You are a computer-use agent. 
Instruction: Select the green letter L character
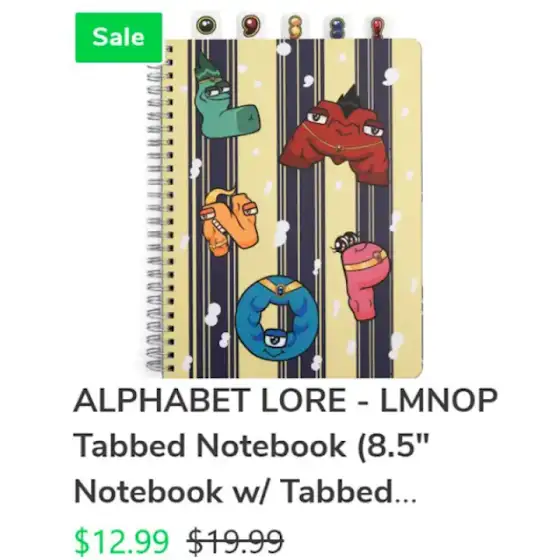click(224, 96)
